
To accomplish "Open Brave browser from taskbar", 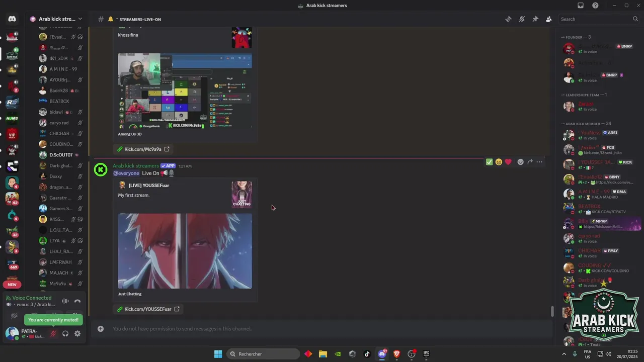I will [x=396, y=354].
